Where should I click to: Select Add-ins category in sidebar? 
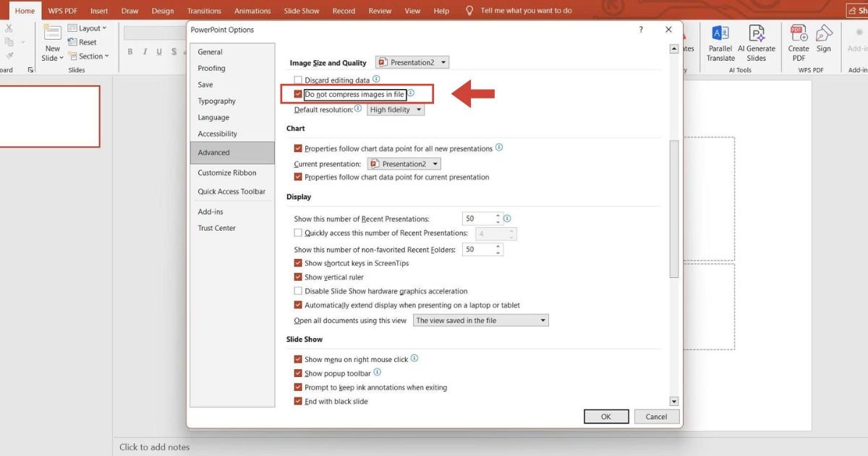(231, 212)
